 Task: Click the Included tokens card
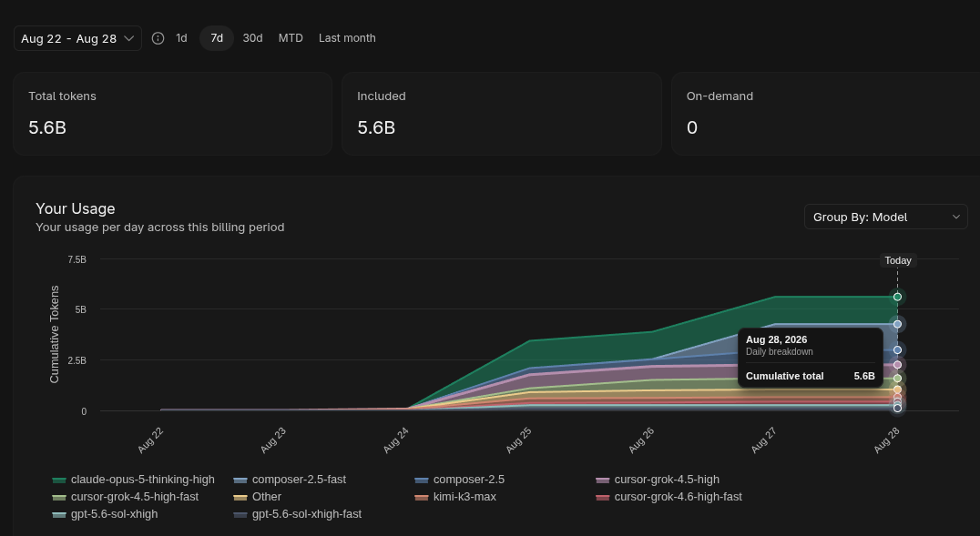pos(501,114)
